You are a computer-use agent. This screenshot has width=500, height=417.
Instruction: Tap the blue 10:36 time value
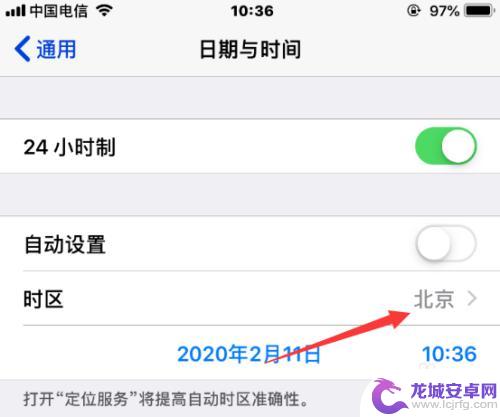(449, 354)
